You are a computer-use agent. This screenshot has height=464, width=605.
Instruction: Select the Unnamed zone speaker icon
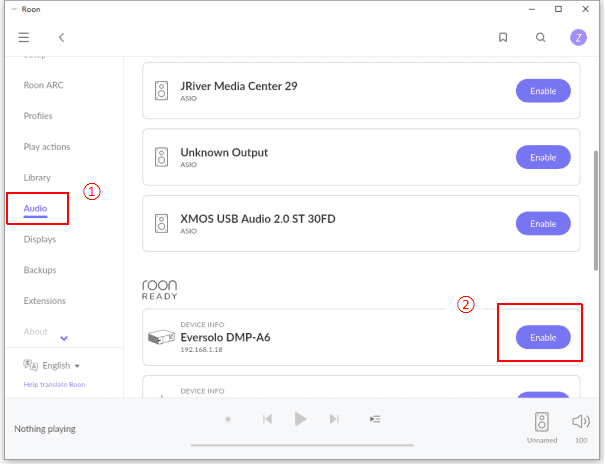(x=541, y=421)
